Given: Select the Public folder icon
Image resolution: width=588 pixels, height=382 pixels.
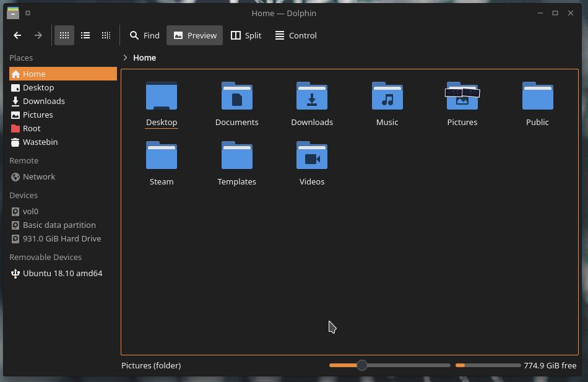Looking at the screenshot, I should click(x=537, y=96).
